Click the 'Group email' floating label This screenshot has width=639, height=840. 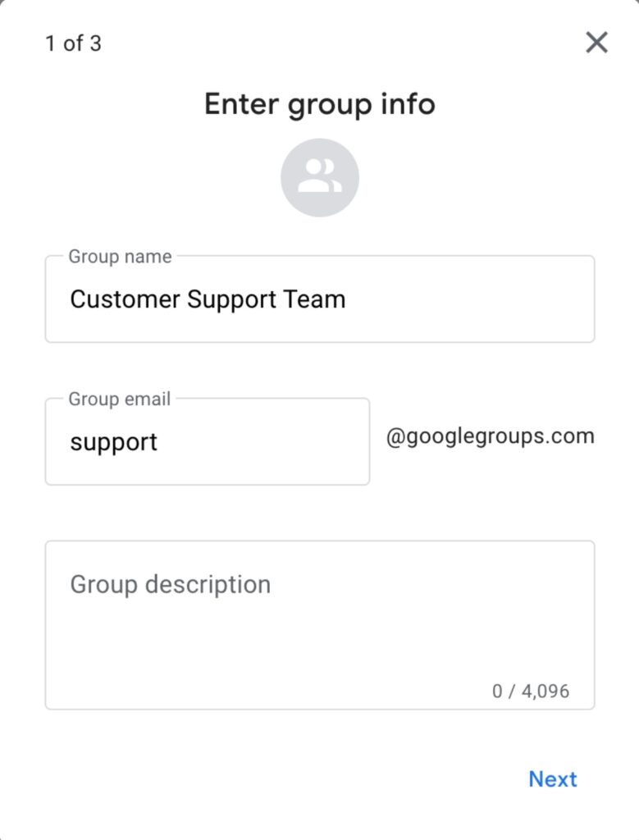click(120, 399)
